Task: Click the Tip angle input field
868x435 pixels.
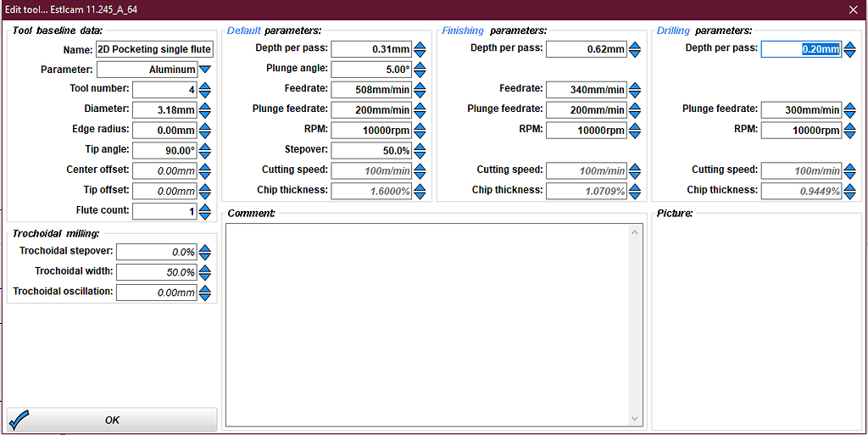Action: [x=164, y=150]
